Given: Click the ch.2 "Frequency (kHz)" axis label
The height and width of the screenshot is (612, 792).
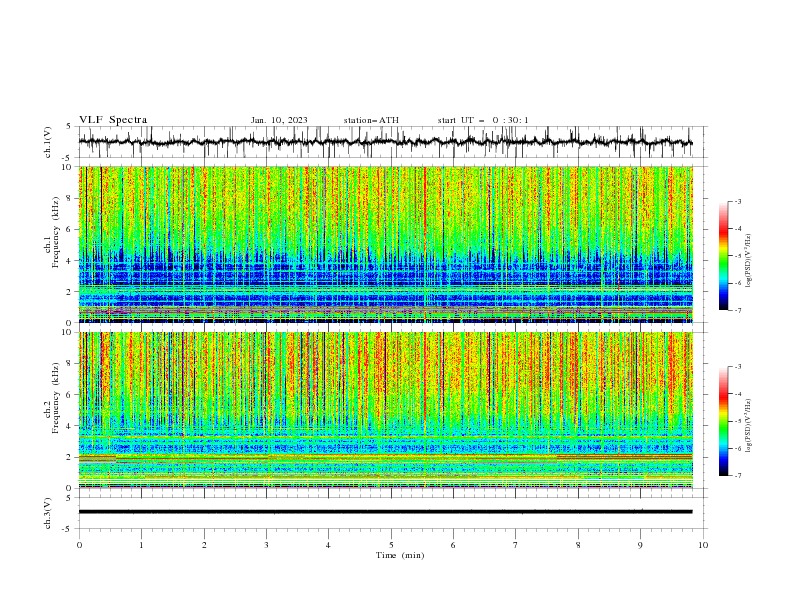Looking at the screenshot, I should pyautogui.click(x=56, y=398).
